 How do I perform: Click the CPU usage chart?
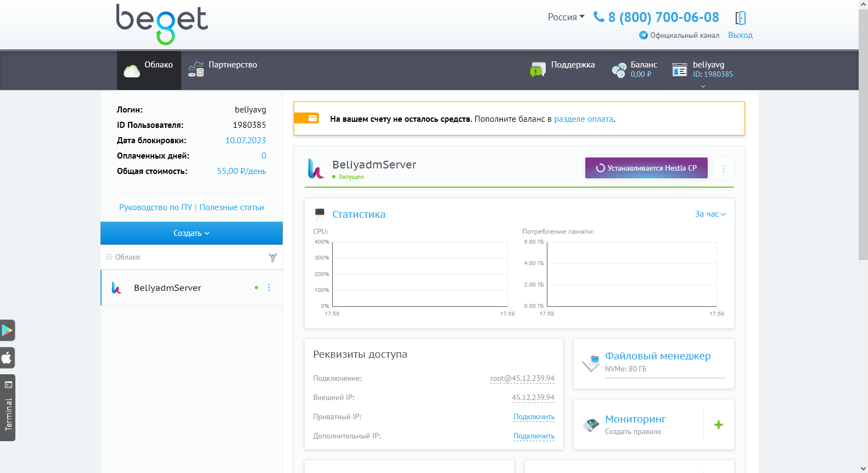click(x=420, y=274)
